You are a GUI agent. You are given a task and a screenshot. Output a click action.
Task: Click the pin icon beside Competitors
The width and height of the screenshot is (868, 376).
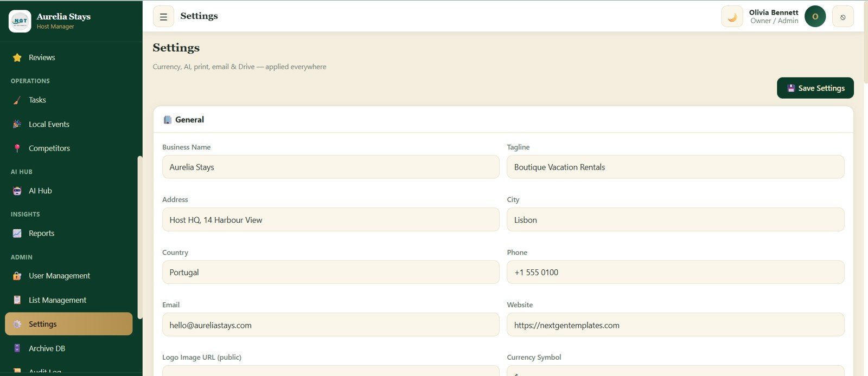tap(17, 148)
